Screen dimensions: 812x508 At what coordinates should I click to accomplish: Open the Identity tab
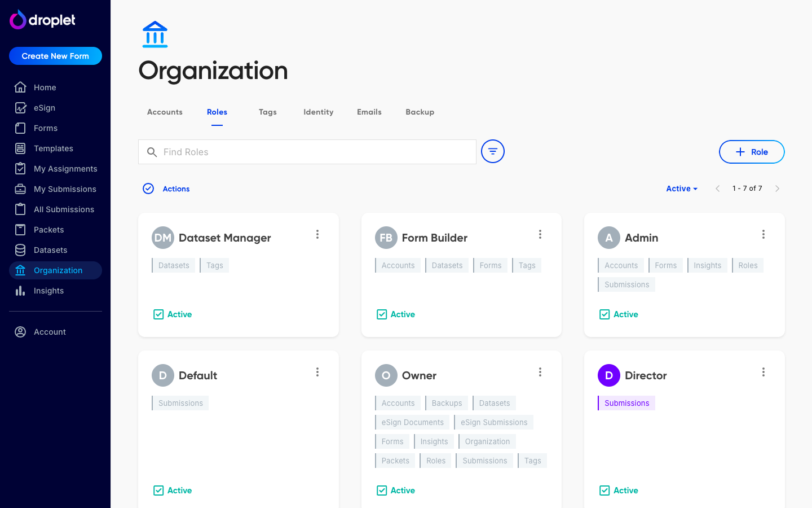click(x=319, y=112)
